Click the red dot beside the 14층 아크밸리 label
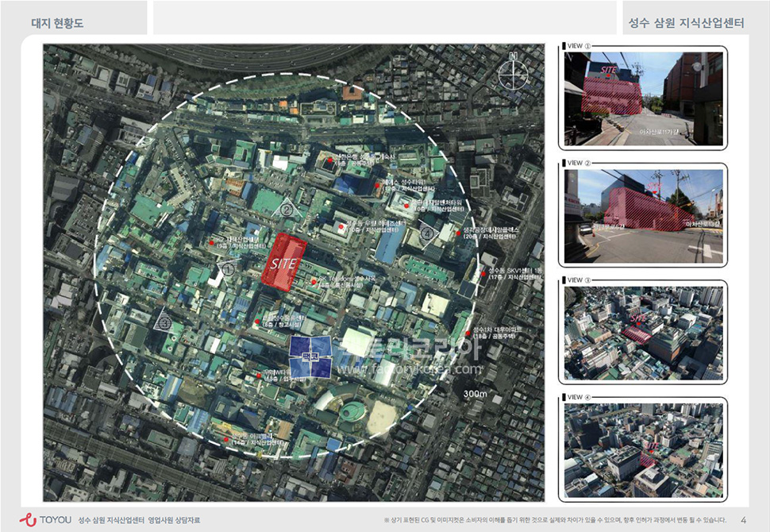 click(225, 440)
